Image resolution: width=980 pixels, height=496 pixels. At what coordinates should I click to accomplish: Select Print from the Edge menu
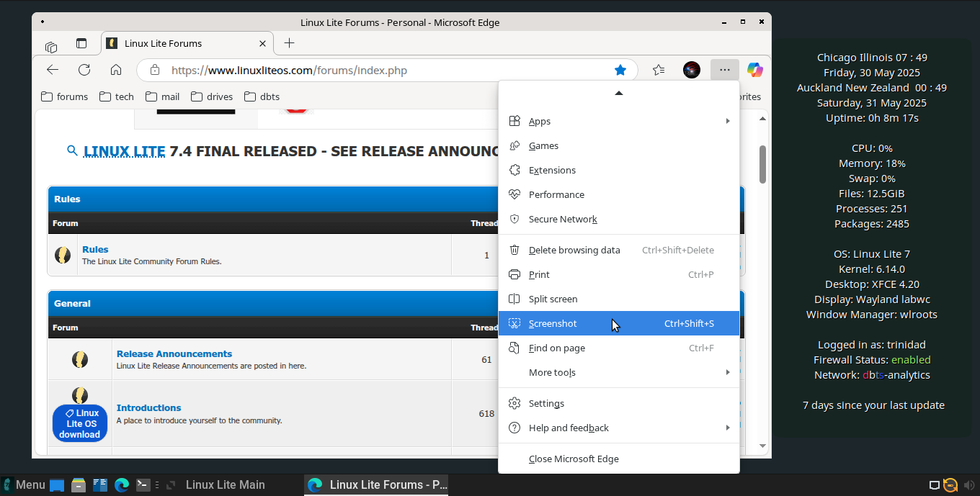pos(619,274)
